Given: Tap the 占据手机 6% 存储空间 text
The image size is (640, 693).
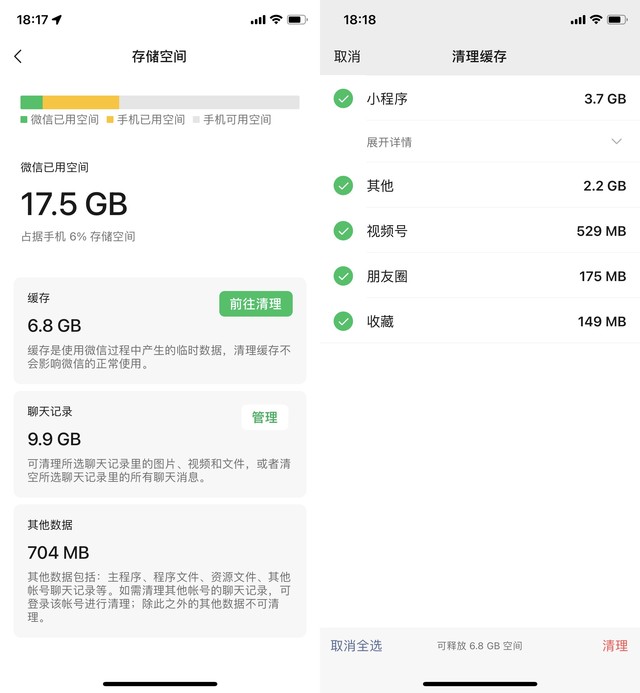Looking at the screenshot, I should (78, 236).
